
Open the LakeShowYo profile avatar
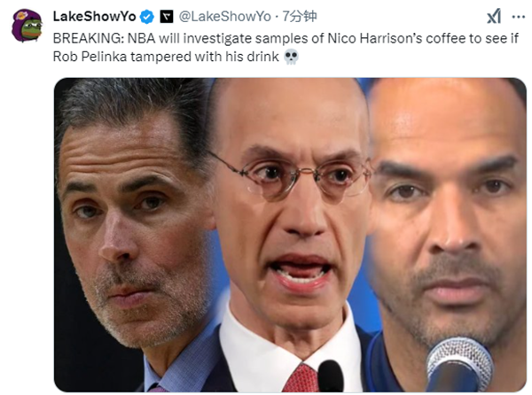(x=27, y=26)
